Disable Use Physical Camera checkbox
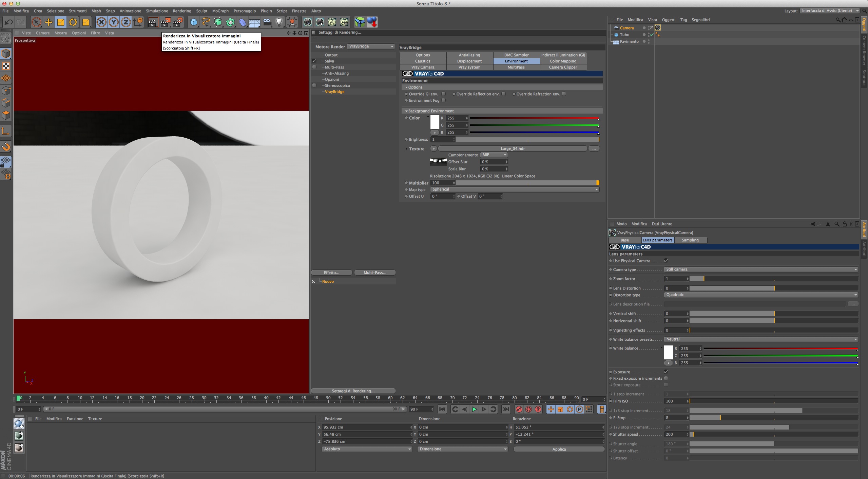The image size is (868, 479). [x=666, y=261]
